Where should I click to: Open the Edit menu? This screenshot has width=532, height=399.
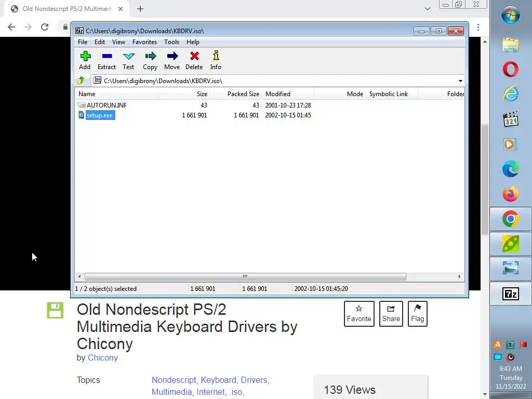coord(99,42)
